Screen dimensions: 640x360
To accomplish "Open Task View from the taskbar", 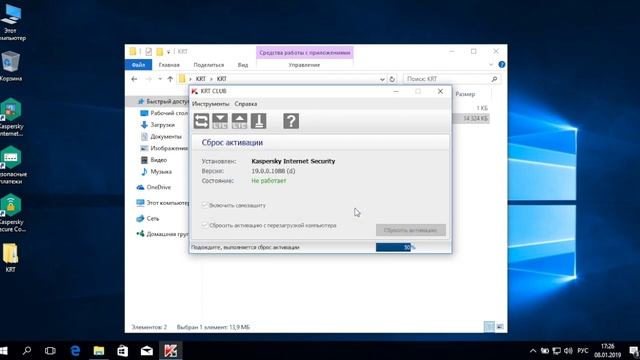I will click(x=50, y=351).
